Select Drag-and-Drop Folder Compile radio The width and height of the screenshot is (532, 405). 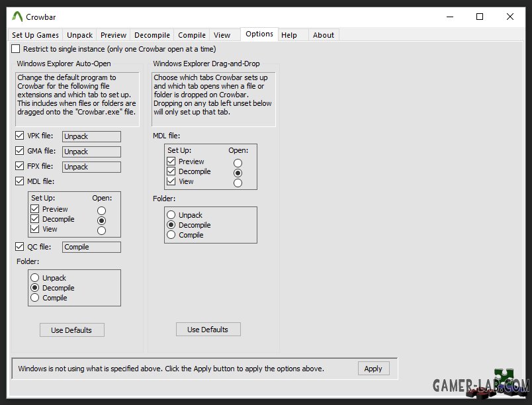click(171, 235)
